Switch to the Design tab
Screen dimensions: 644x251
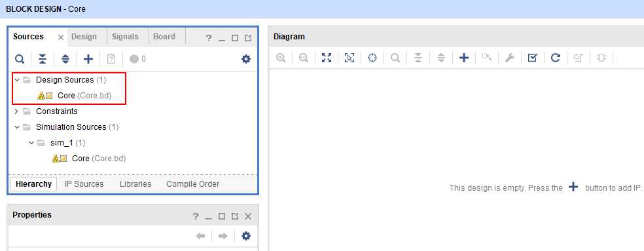(x=84, y=36)
